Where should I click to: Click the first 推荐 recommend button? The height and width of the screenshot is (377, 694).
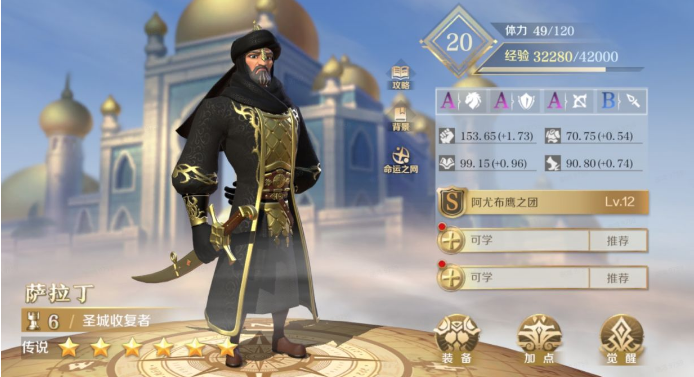[618, 241]
